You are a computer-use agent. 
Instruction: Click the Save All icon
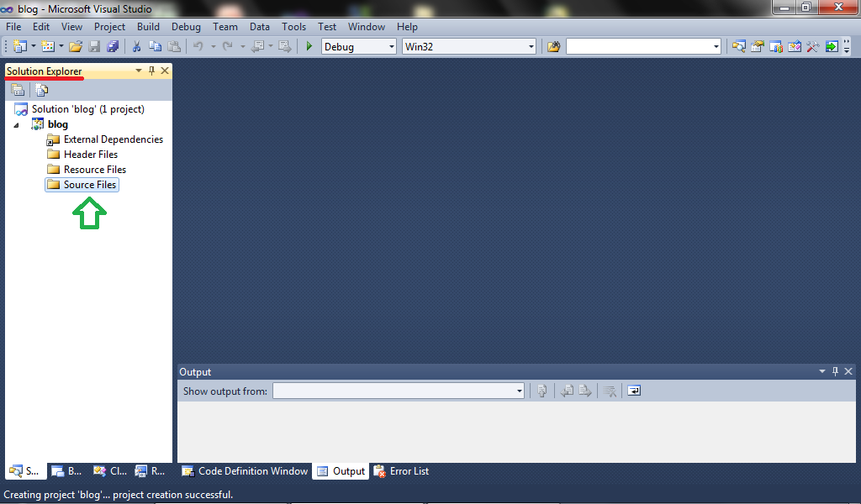(x=113, y=46)
